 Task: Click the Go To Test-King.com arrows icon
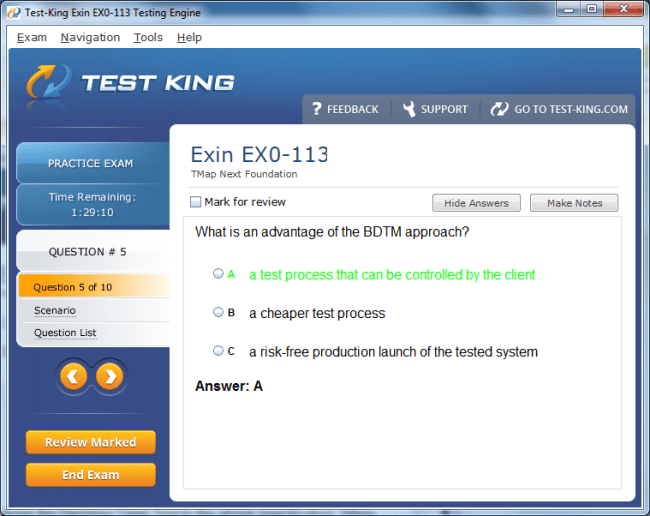click(x=499, y=109)
